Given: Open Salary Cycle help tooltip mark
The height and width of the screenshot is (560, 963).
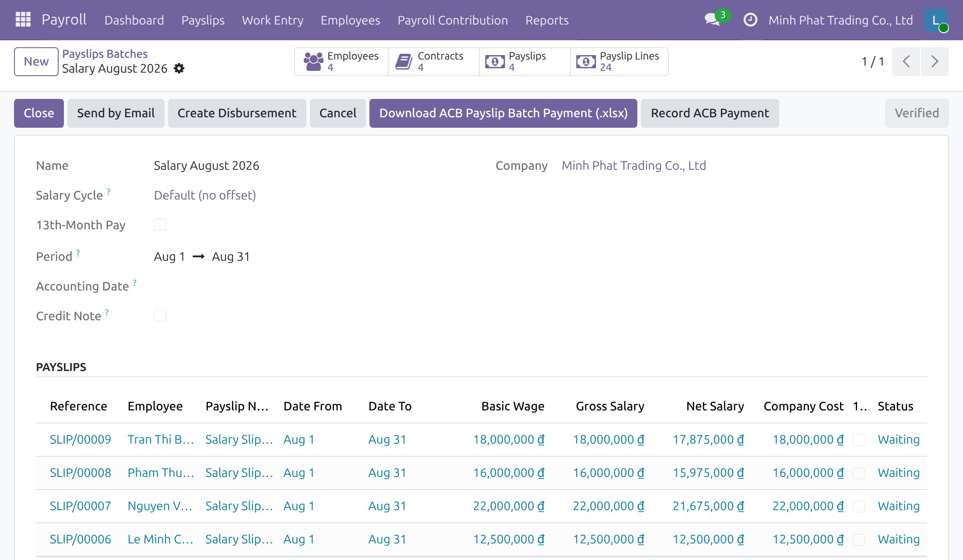Looking at the screenshot, I should pyautogui.click(x=109, y=191).
